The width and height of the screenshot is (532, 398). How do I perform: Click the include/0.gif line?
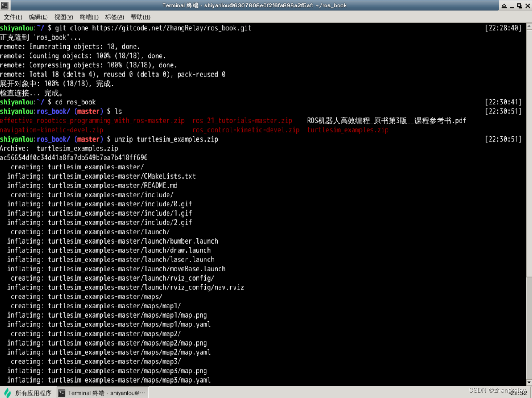click(99, 204)
